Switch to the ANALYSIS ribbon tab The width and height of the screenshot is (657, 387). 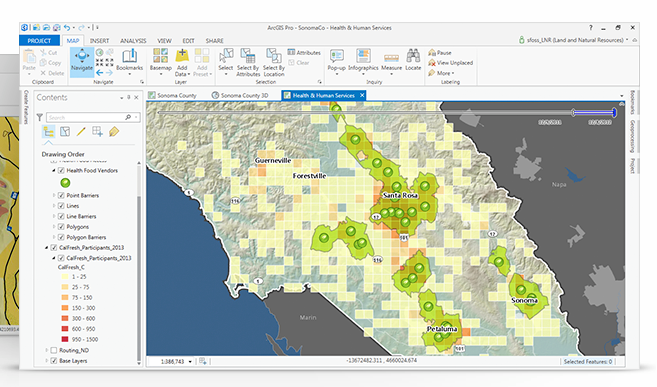(x=133, y=41)
